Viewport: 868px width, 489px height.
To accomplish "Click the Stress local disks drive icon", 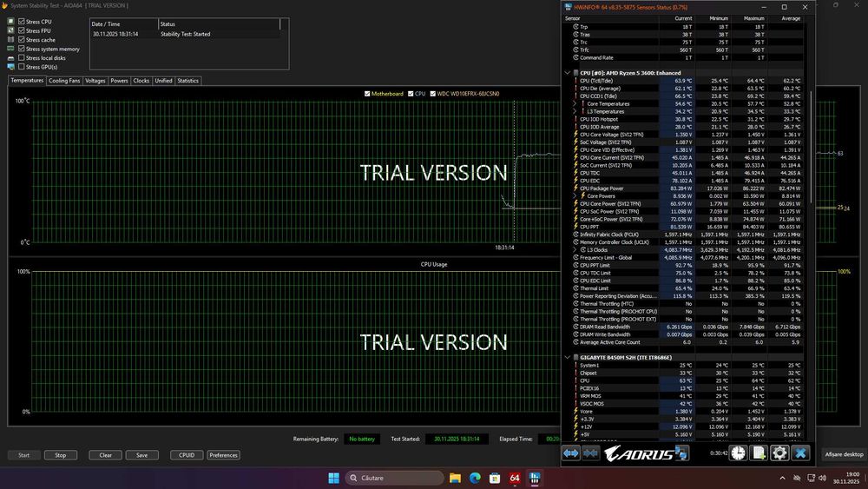I will pyautogui.click(x=10, y=57).
